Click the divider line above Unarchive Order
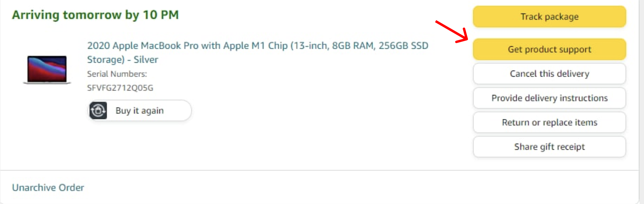 (319, 170)
